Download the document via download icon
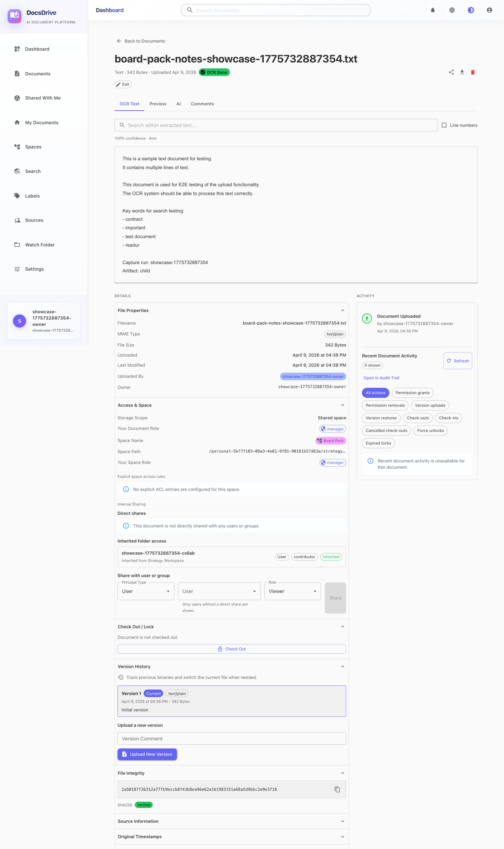The width and height of the screenshot is (504, 849). pos(462,72)
